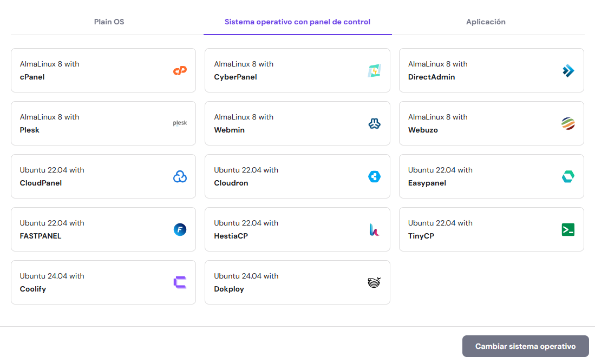595x364 pixels.
Task: Choose the 'Webmin' text label
Action: click(229, 130)
